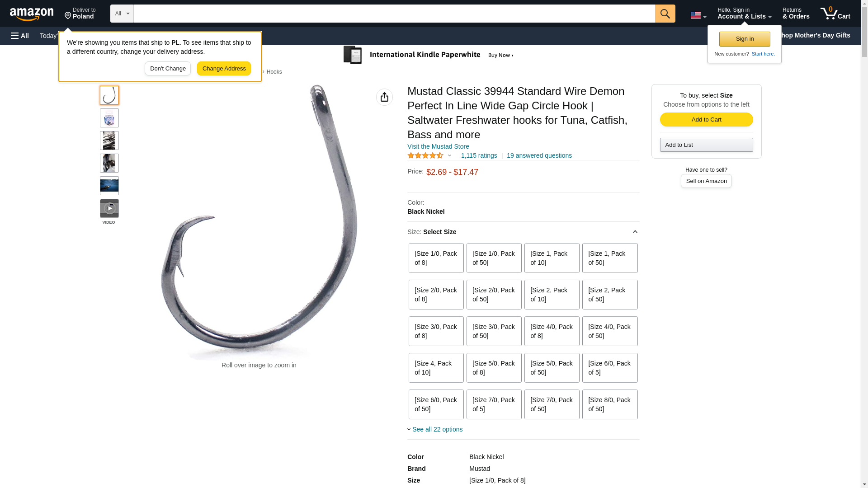Open Returns & Orders
This screenshot has width=868, height=488.
[796, 13]
